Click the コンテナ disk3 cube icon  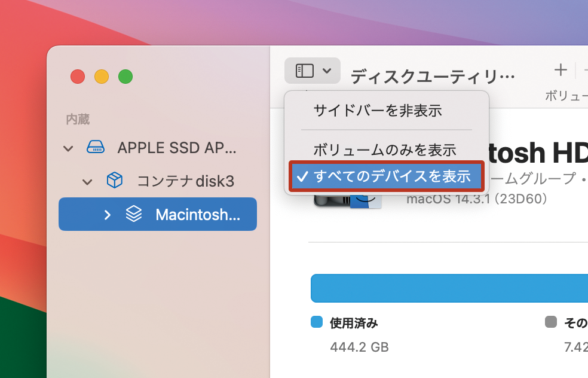114,180
